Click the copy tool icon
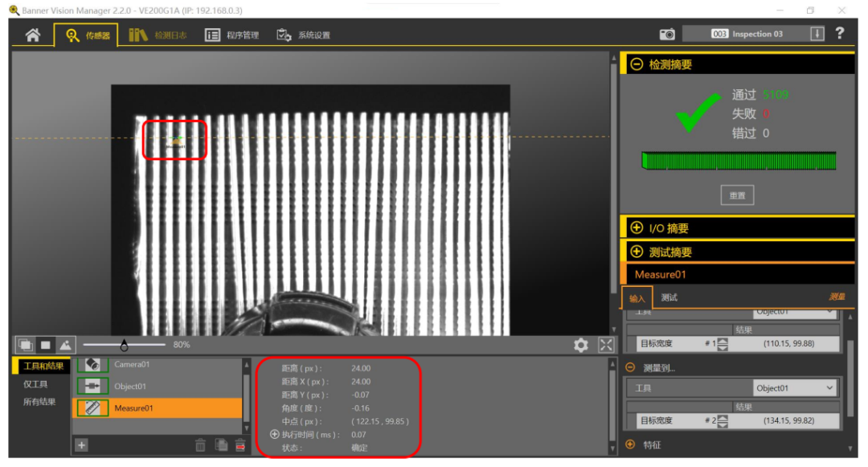868x467 pixels. (x=221, y=445)
